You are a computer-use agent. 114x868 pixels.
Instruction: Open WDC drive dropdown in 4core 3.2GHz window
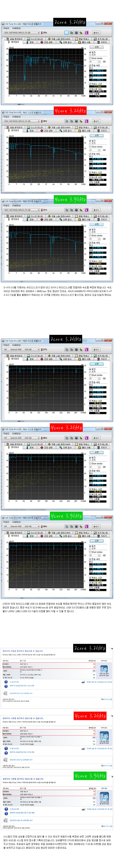tap(22, 121)
